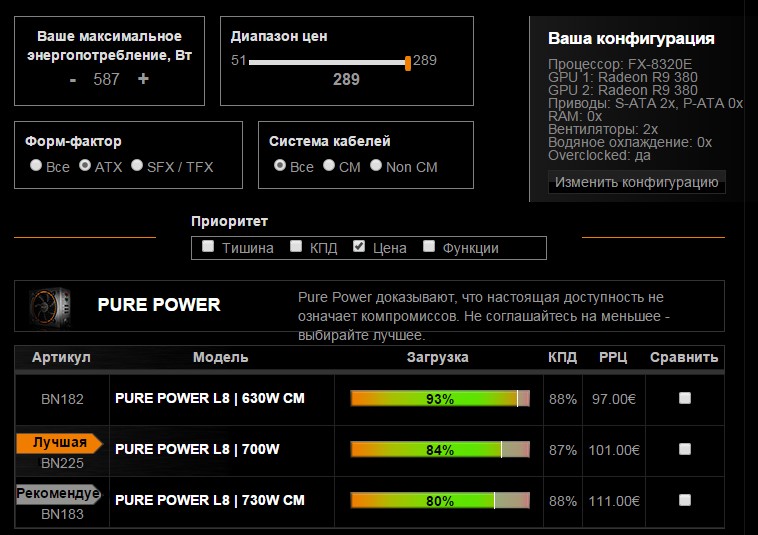Select the CM cable system radio button
This screenshot has height=535, width=758.
[x=329, y=165]
